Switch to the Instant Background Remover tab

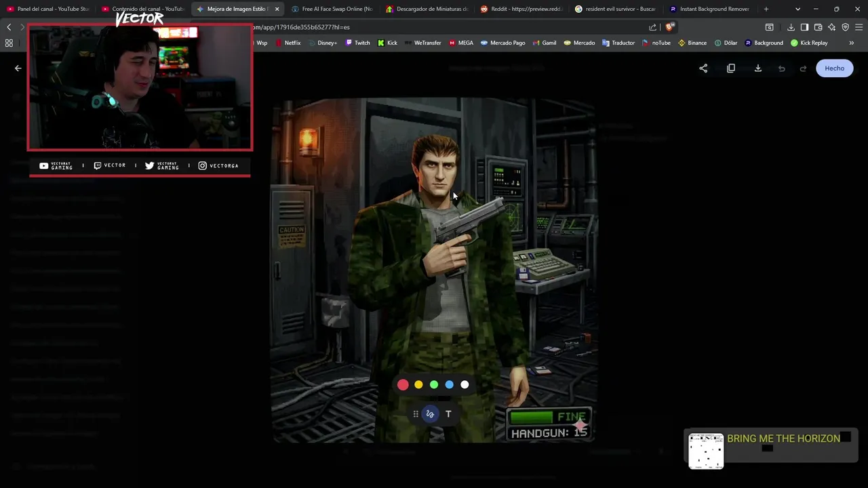coord(709,9)
